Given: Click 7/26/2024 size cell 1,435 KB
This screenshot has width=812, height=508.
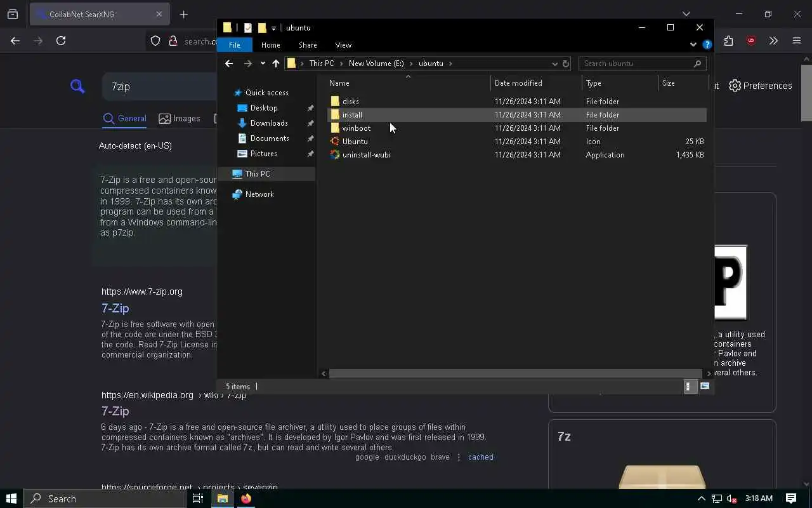Looking at the screenshot, I should click(690, 155).
